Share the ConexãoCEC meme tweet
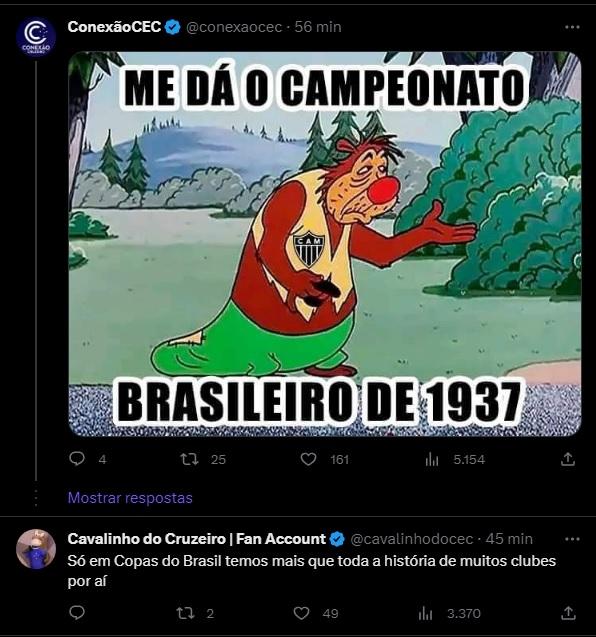596x637 pixels. 568,459
